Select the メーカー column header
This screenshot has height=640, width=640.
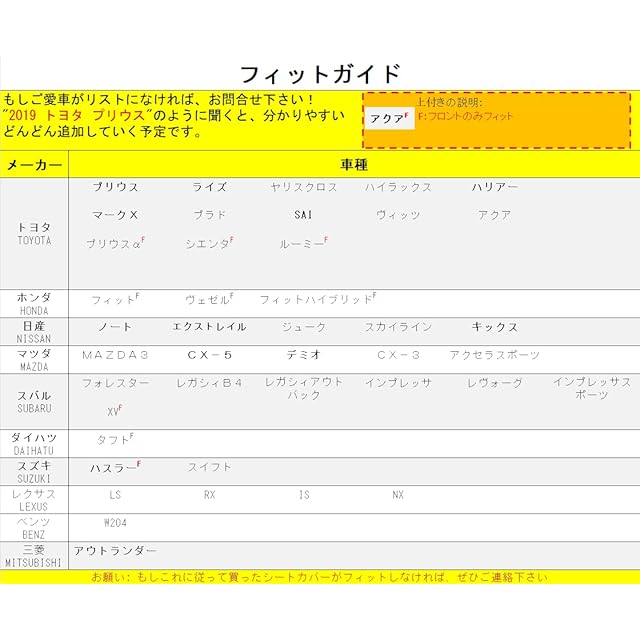coord(34,164)
